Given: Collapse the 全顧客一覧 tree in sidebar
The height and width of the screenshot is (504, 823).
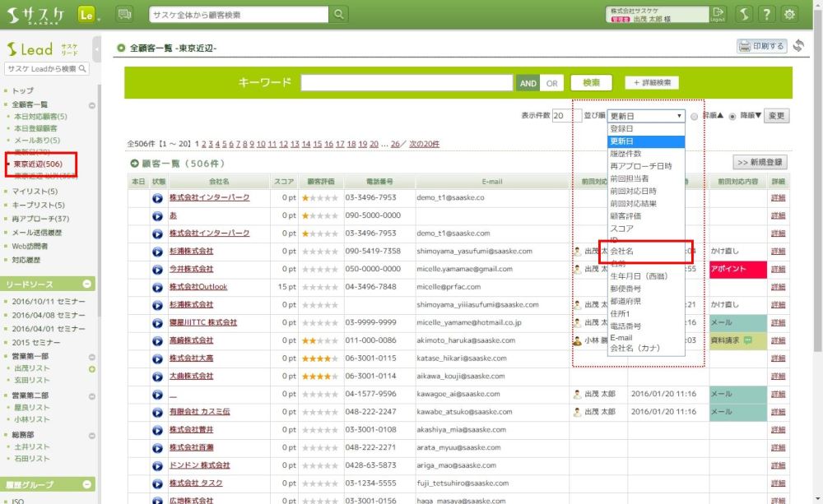Looking at the screenshot, I should (92, 105).
